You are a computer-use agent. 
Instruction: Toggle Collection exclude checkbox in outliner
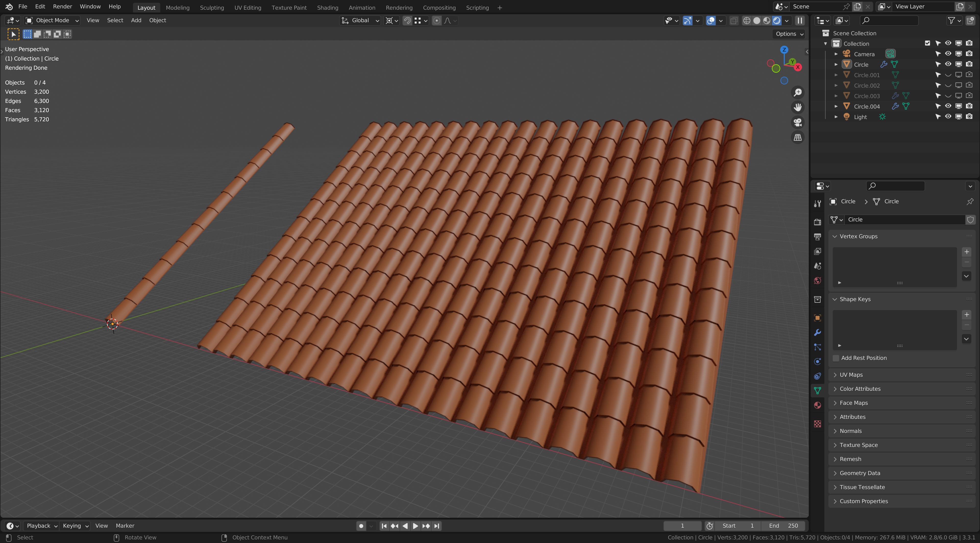927,43
